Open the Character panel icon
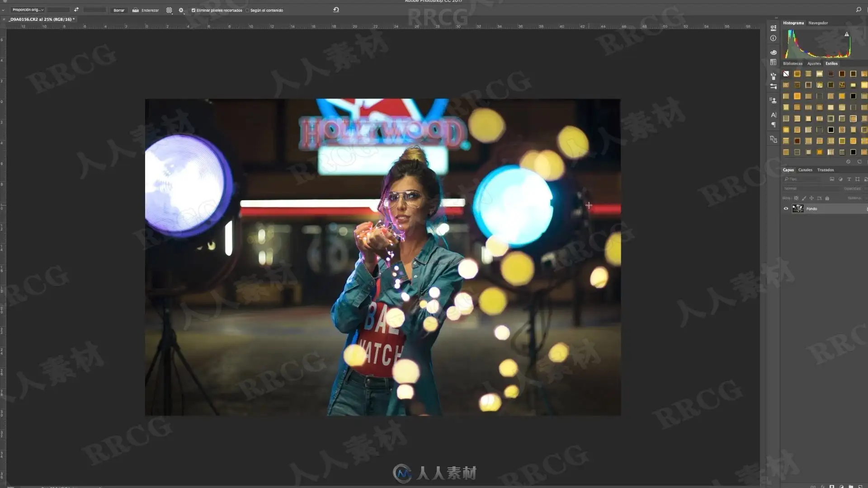The height and width of the screenshot is (488, 868). [x=773, y=115]
